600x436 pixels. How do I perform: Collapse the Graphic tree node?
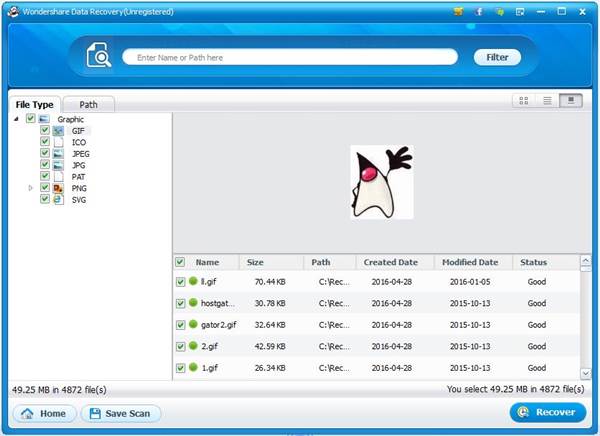pyautogui.click(x=16, y=119)
